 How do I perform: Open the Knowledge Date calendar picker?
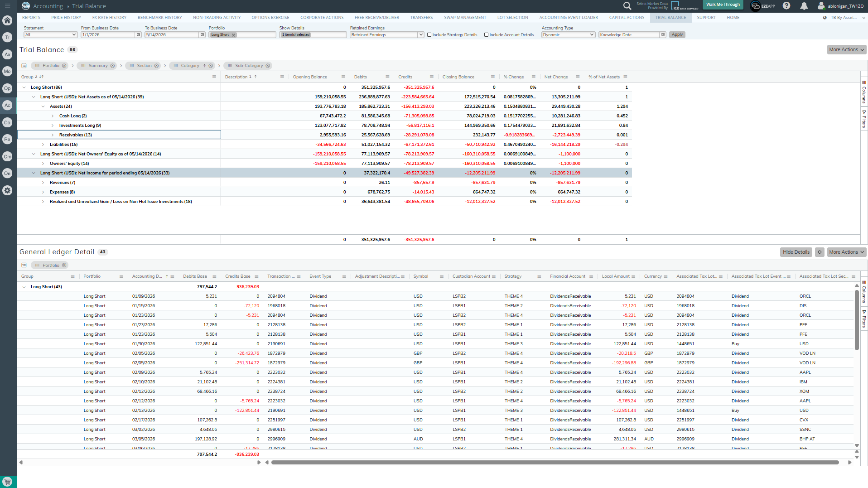(x=663, y=35)
